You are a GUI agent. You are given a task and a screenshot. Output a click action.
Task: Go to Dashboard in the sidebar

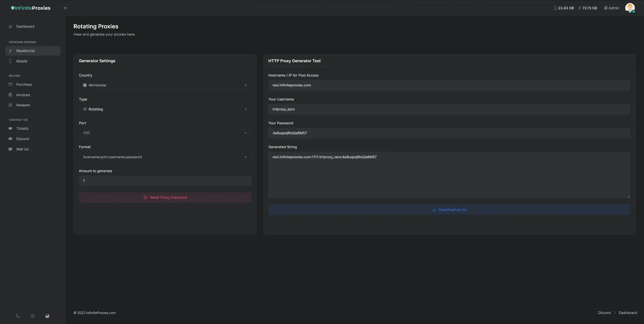(x=25, y=26)
